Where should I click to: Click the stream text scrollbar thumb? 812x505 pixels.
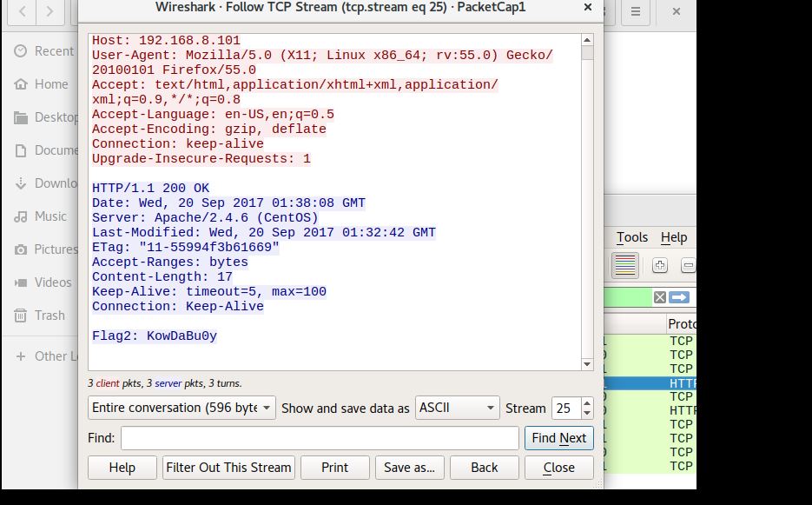[x=587, y=53]
